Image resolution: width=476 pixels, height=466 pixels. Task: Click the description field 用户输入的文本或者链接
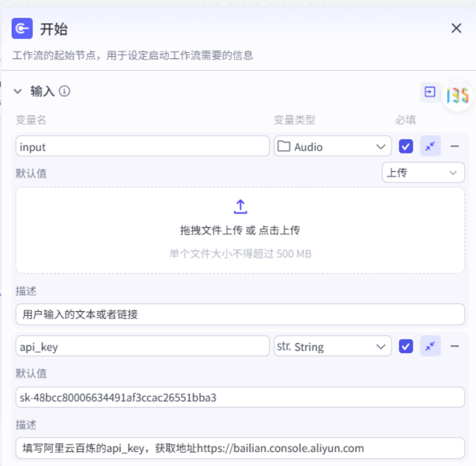click(240, 314)
